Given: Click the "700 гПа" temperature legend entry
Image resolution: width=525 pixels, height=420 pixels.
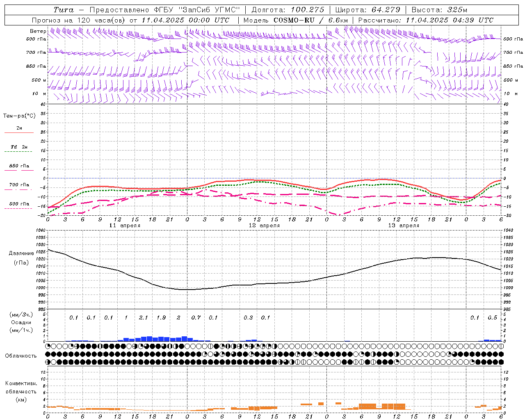Looking at the screenshot, I should (19, 185).
